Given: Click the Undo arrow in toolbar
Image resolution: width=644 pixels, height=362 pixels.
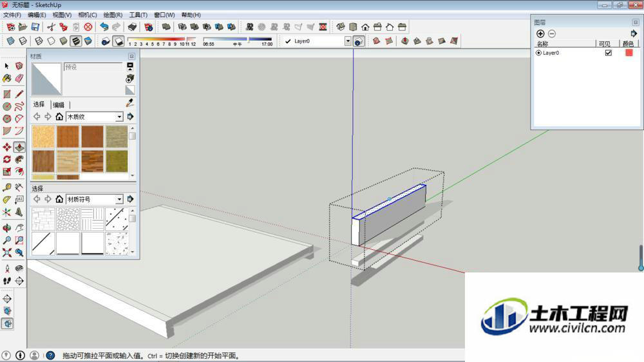Looking at the screenshot, I should coord(104,27).
